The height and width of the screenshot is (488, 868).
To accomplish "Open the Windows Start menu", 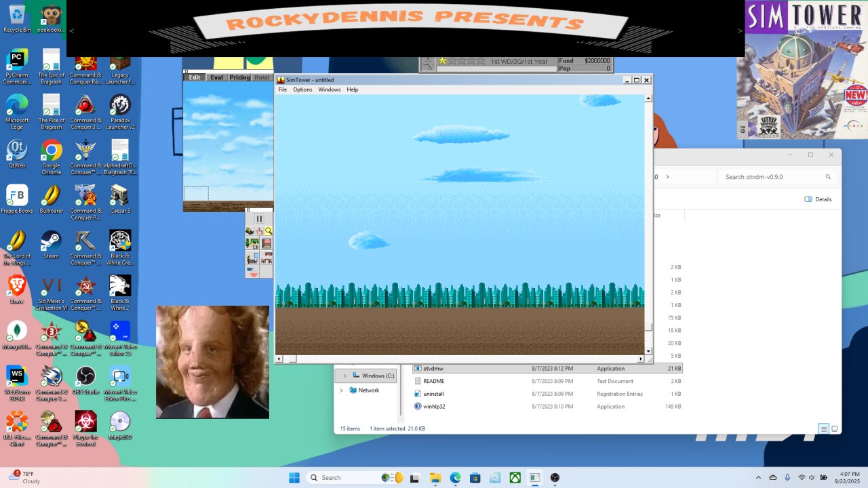I will (294, 478).
